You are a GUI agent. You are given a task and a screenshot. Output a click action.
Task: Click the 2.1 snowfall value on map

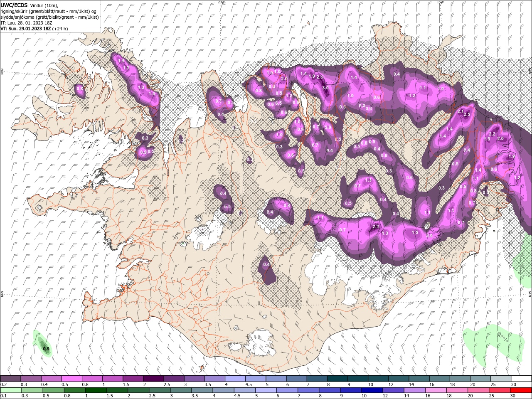point(461,111)
